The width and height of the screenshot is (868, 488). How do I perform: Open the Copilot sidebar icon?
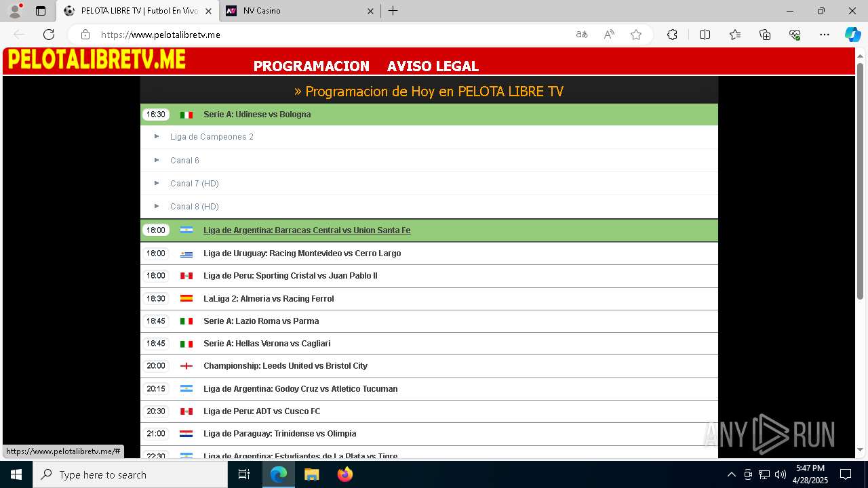tap(852, 35)
